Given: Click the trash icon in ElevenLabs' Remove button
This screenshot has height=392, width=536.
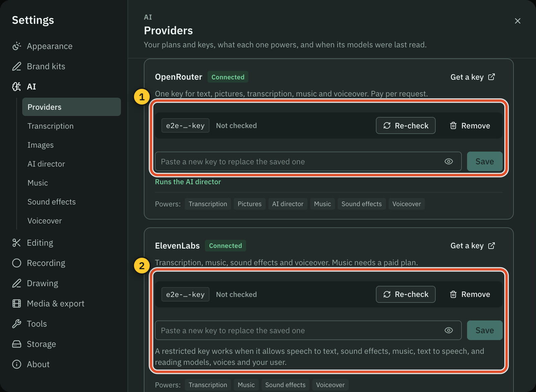Looking at the screenshot, I should pyautogui.click(x=453, y=295).
